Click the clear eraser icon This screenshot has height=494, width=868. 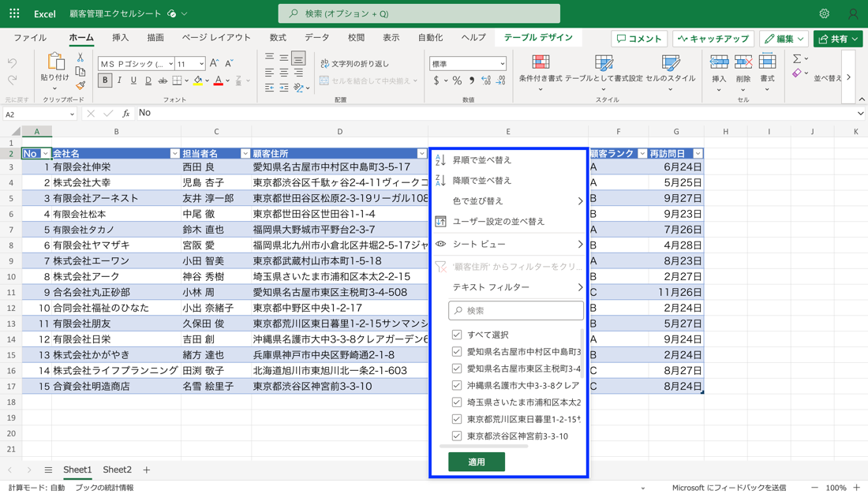pos(797,73)
